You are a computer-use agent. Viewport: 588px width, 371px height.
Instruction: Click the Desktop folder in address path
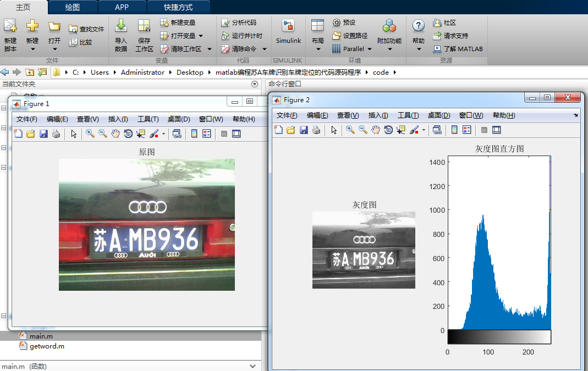tap(190, 73)
